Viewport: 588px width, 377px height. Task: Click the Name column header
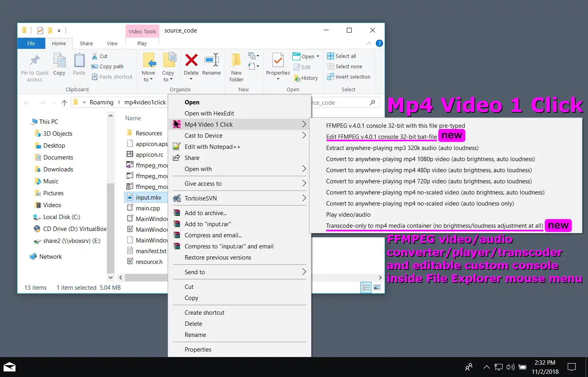[133, 118]
